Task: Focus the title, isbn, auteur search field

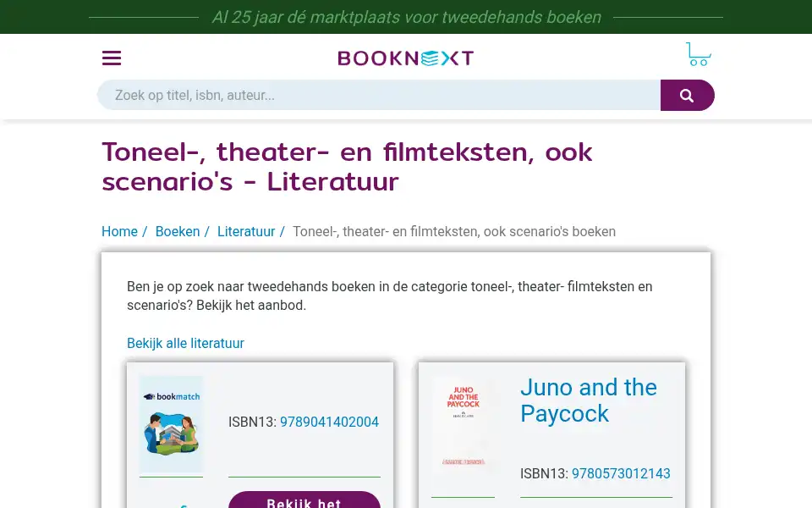Action: click(x=379, y=96)
